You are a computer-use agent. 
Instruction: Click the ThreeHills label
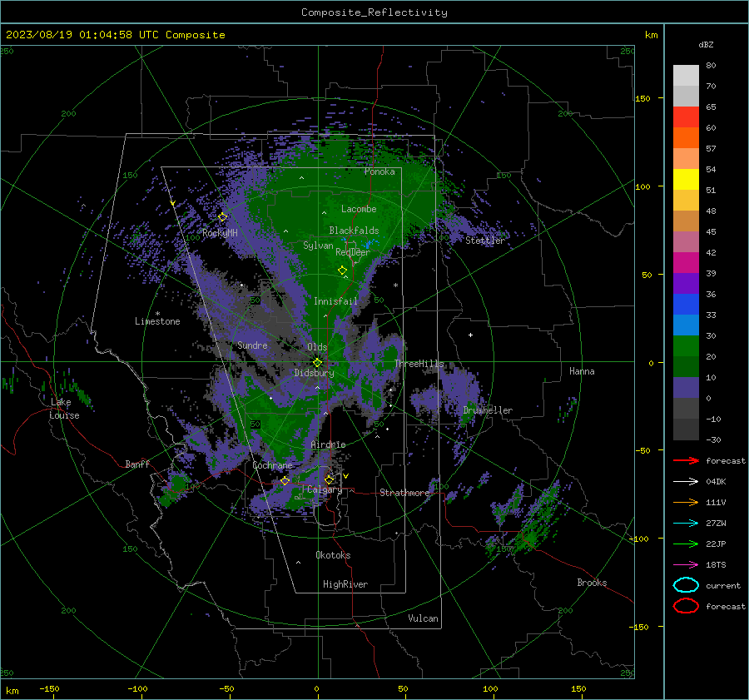419,364
